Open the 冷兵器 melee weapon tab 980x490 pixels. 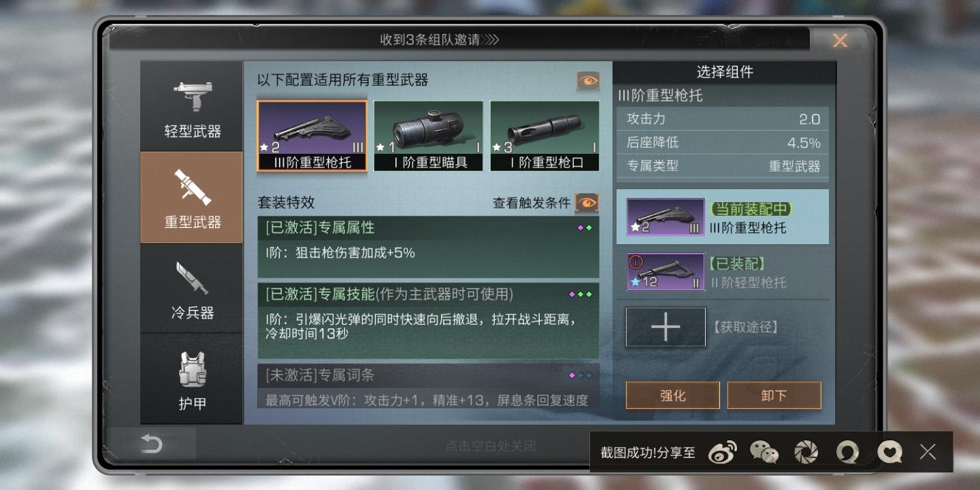192,289
